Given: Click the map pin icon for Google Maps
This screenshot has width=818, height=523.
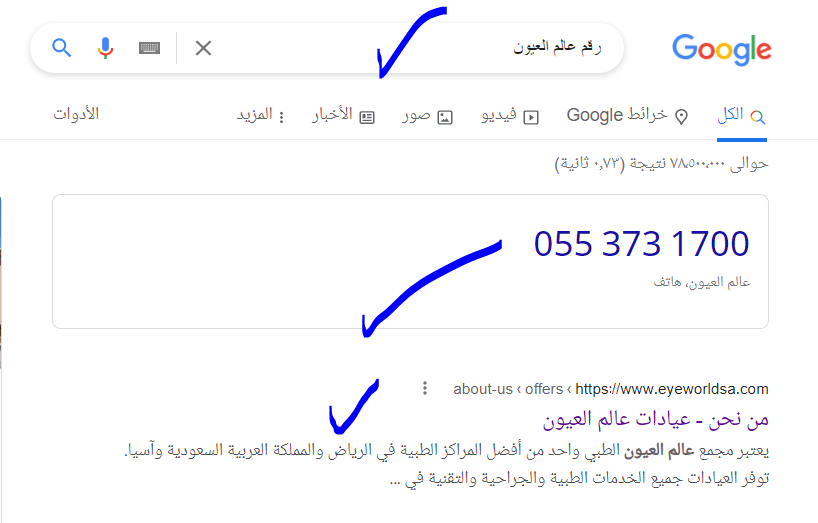Looking at the screenshot, I should tap(681, 116).
